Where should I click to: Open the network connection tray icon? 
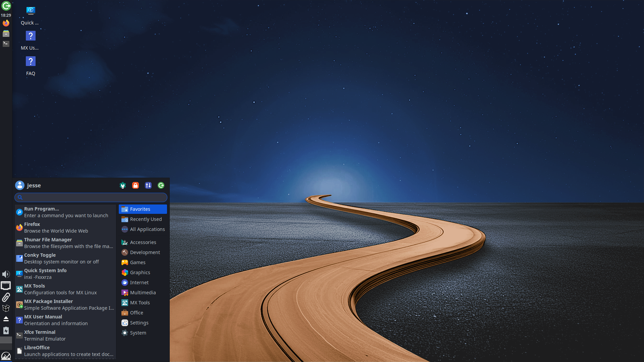[x=6, y=286]
